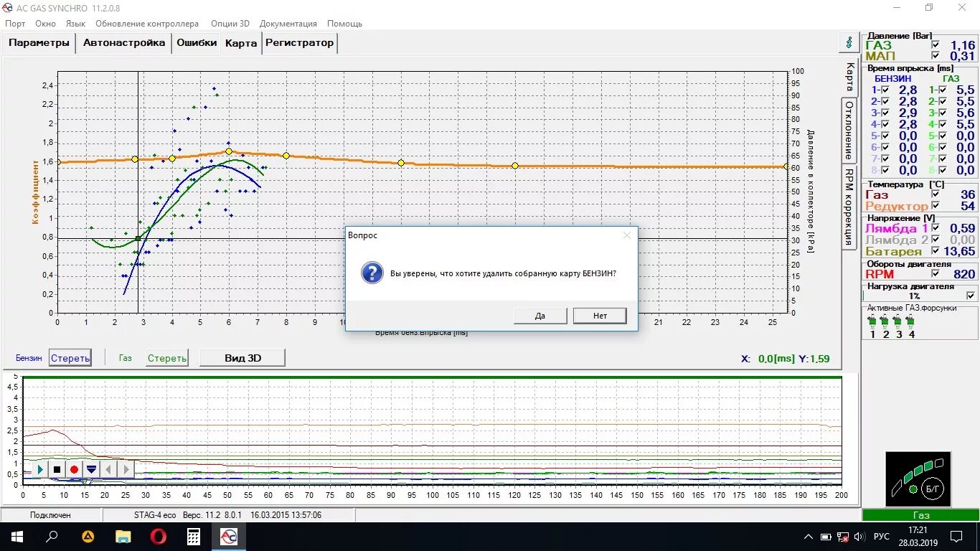Viewport: 980px width, 551px height.
Task: Toggle the Нагрузка двигателя checkbox
Action: coord(971,296)
